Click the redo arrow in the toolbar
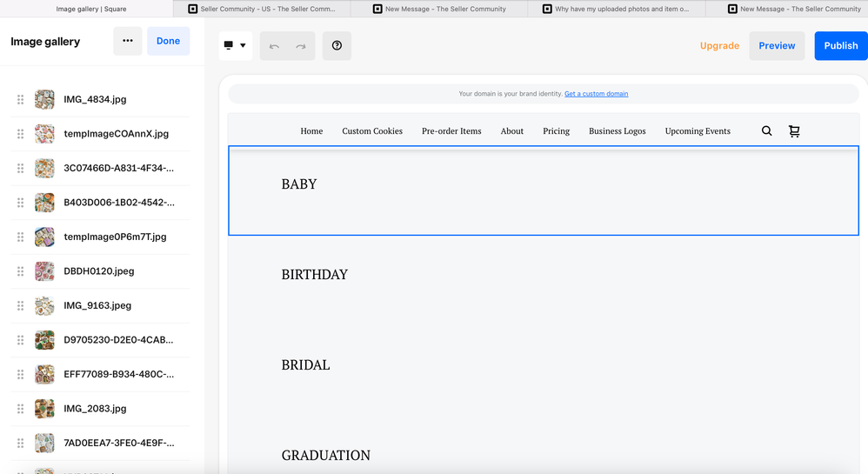Image resolution: width=868 pixels, height=474 pixels. coord(301,46)
